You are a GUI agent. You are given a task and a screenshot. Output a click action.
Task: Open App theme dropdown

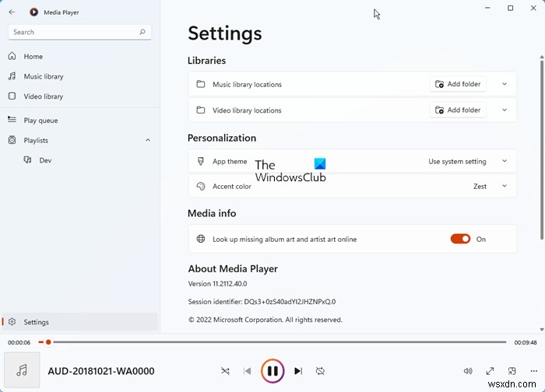pyautogui.click(x=353, y=161)
